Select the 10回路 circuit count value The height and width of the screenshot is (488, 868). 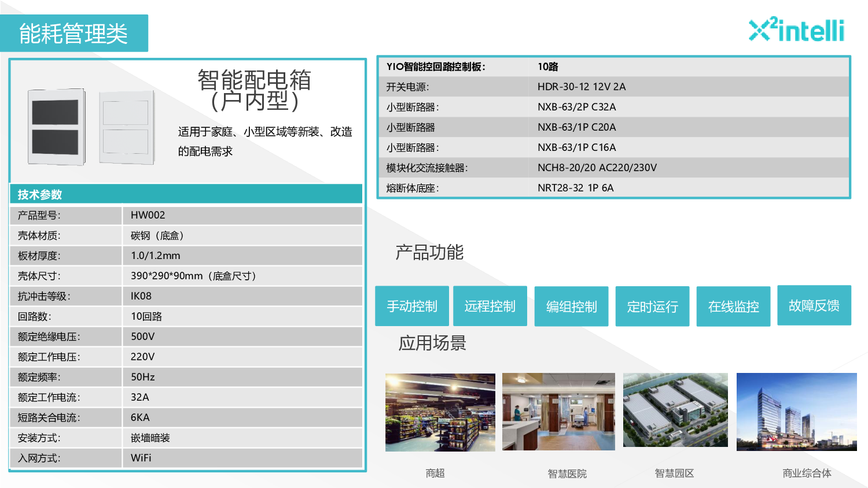(x=146, y=316)
